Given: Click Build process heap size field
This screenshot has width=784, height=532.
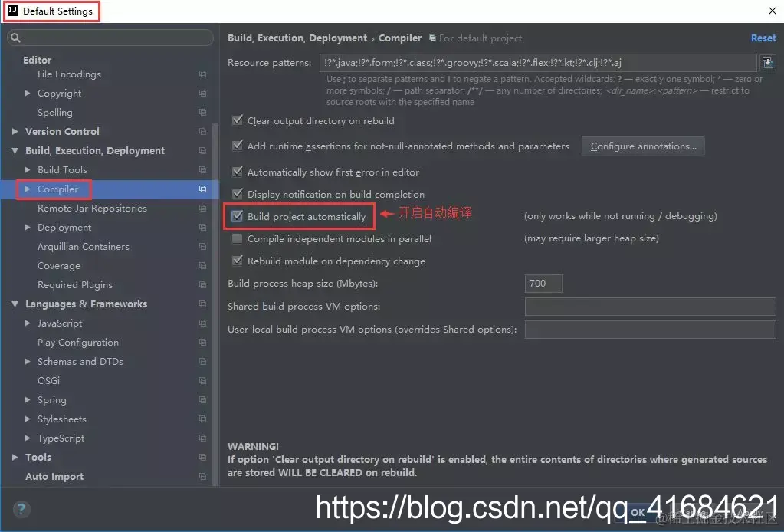Looking at the screenshot, I should (x=543, y=284).
